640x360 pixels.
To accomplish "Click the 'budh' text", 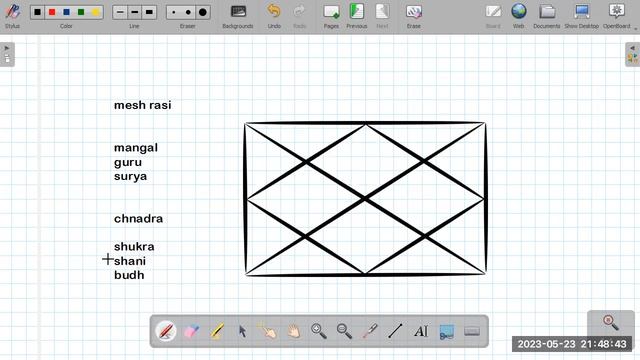I will pos(129,275).
